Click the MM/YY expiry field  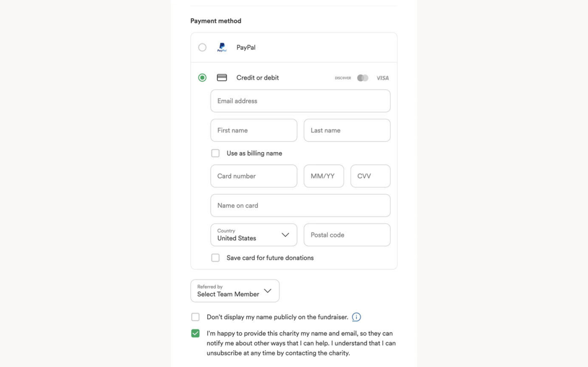[x=323, y=176]
